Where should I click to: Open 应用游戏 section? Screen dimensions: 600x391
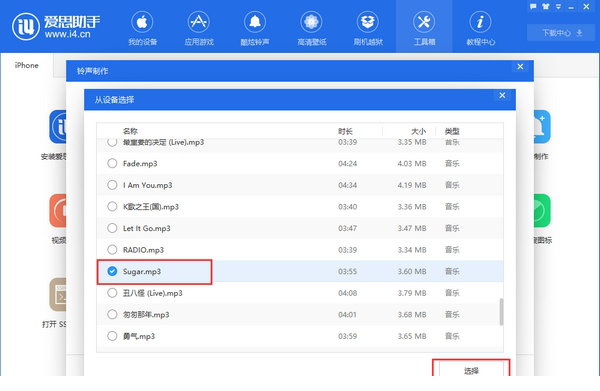pos(199,29)
